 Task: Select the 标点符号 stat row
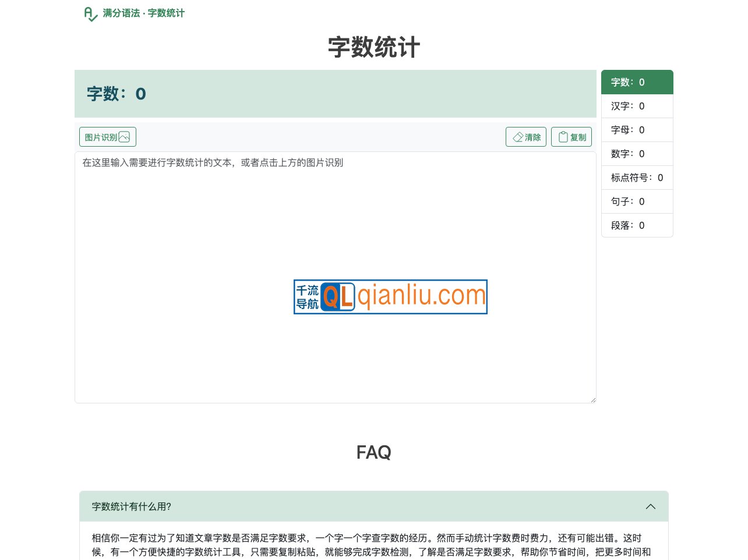coord(637,178)
